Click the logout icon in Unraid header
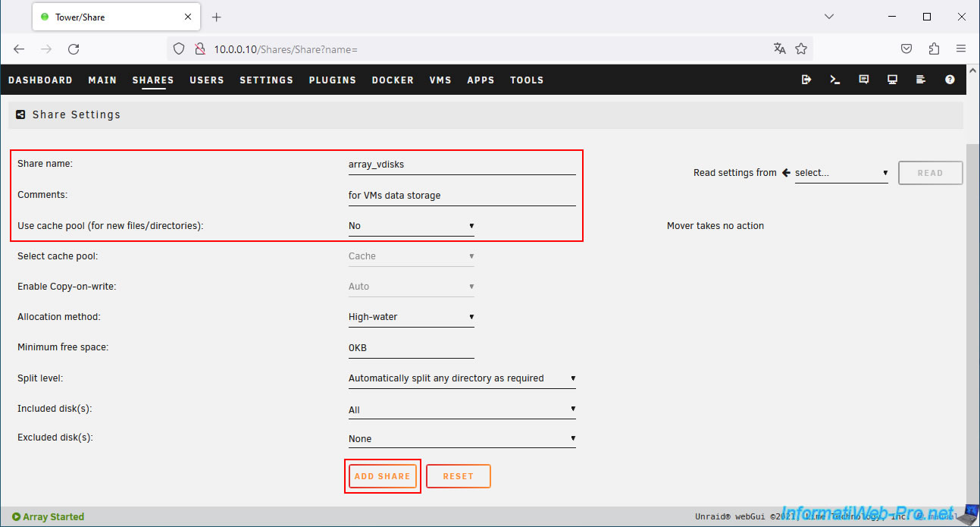The image size is (980, 527). (x=806, y=80)
